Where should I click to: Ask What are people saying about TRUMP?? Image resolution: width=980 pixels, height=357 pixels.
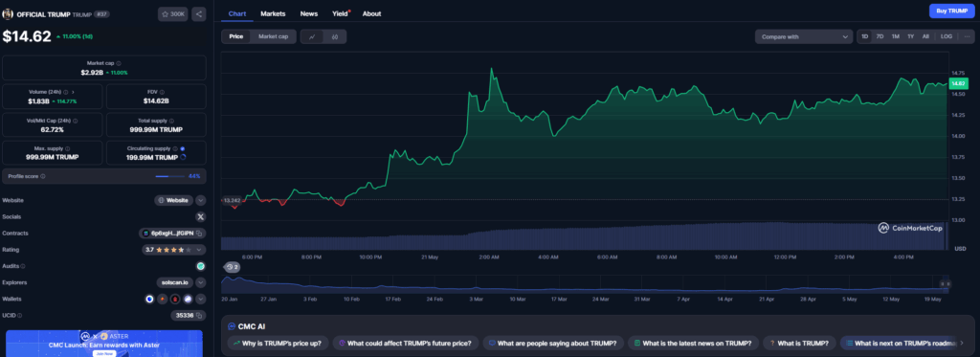click(553, 343)
